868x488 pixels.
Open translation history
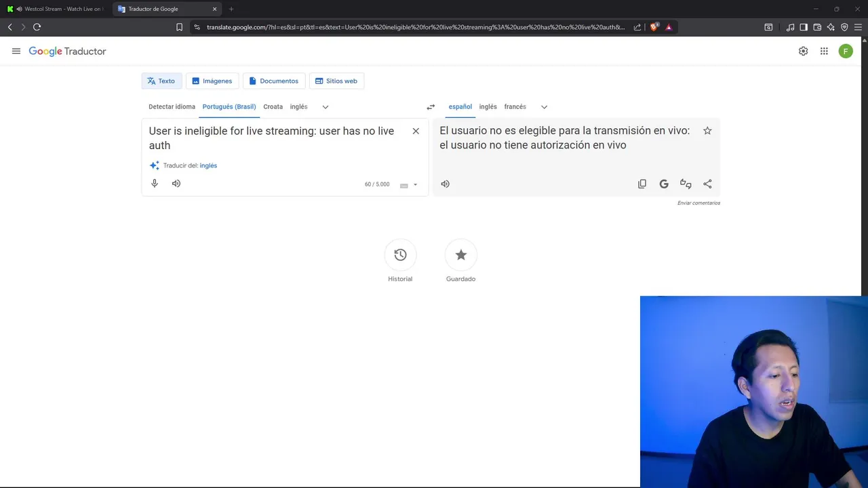click(400, 255)
